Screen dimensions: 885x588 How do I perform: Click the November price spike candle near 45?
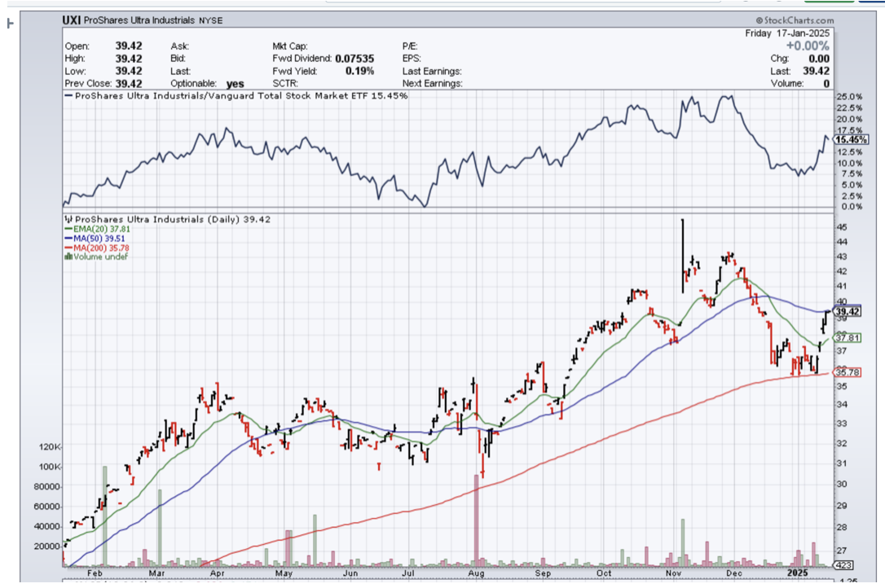pos(682,255)
